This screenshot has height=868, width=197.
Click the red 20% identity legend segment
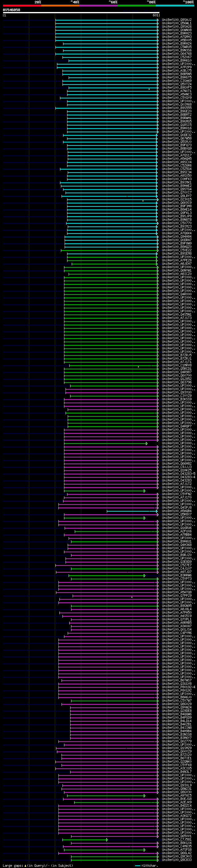(22, 6)
